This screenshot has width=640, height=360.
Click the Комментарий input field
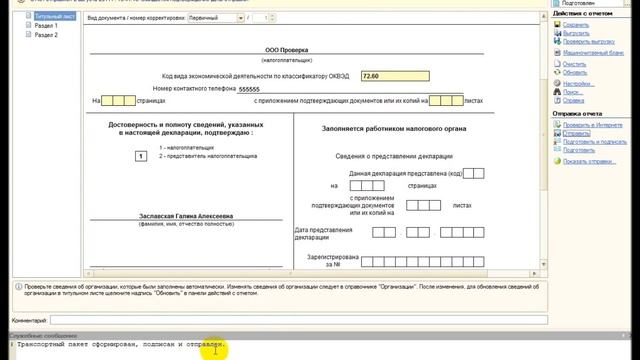(299, 320)
